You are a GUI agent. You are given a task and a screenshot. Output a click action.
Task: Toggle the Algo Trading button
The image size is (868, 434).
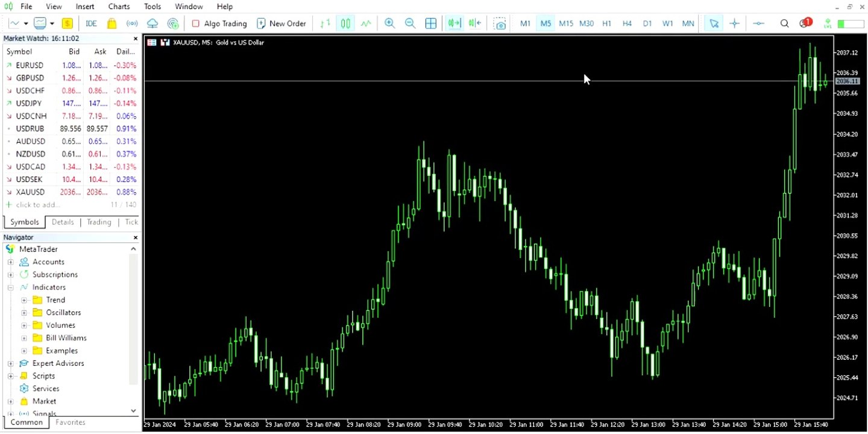219,24
